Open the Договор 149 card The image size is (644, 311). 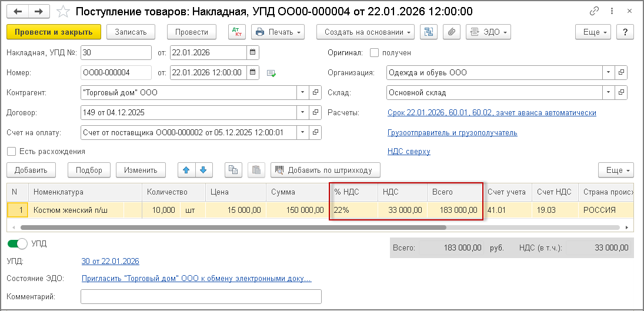315,112
